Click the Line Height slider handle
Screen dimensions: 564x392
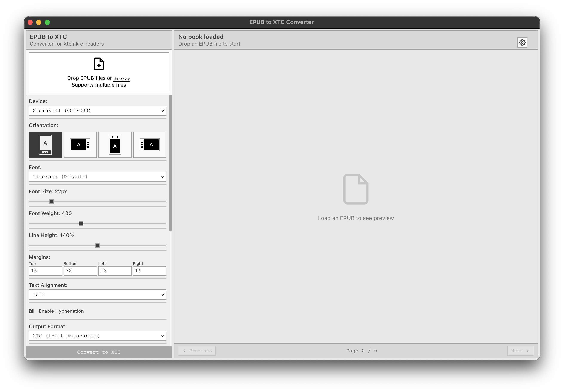tap(98, 245)
